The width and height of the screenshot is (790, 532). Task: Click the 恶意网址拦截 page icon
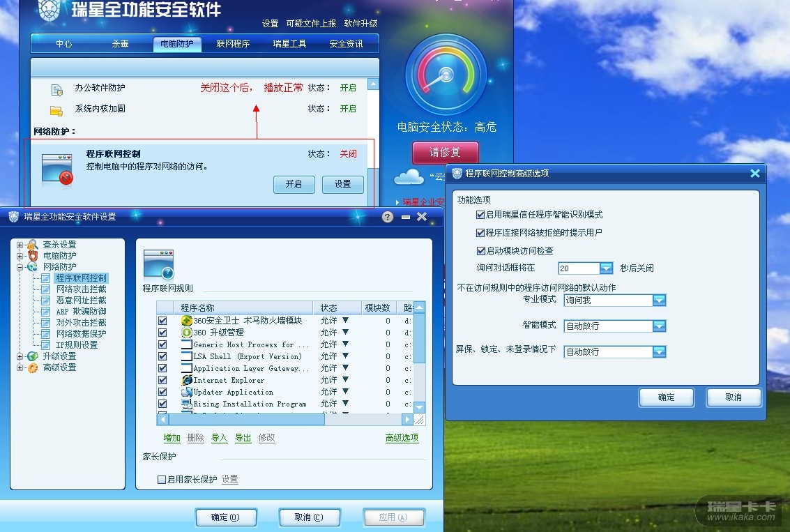[x=46, y=301]
